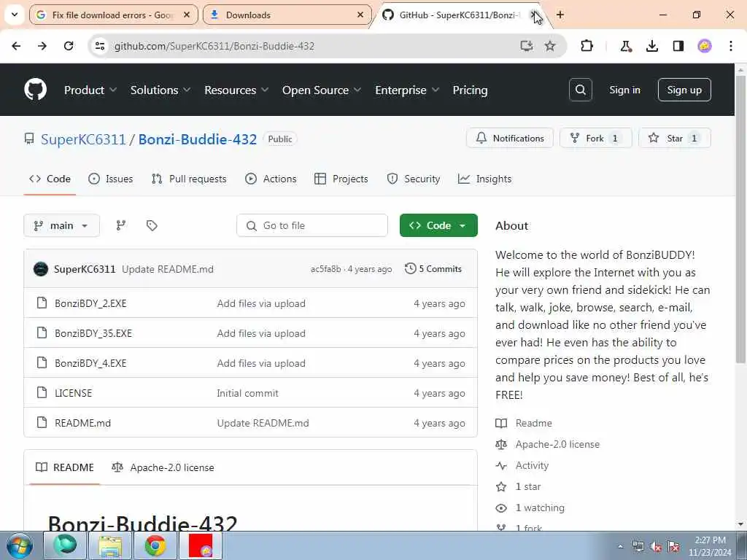Click the Notifications button
The height and width of the screenshot is (560, 747).
coord(510,138)
